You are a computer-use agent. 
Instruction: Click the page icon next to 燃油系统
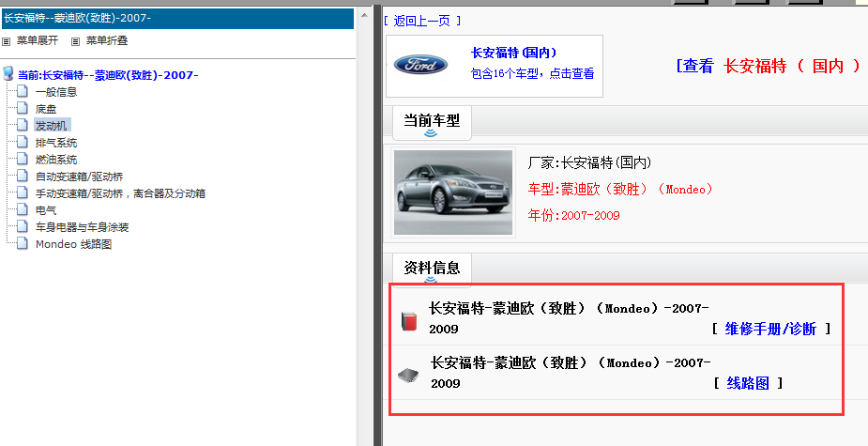23,159
